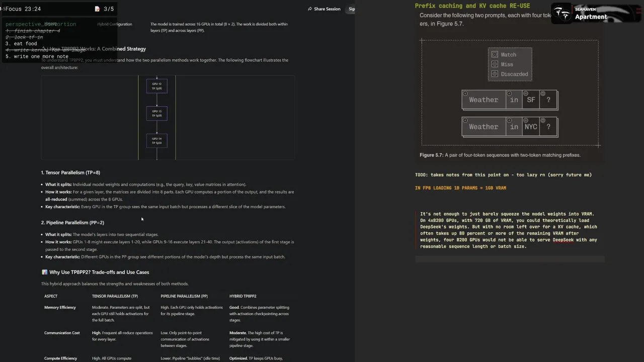Click the GPU 14 TP Split flowchart node
The height and width of the screenshot is (362, 644).
(x=157, y=140)
